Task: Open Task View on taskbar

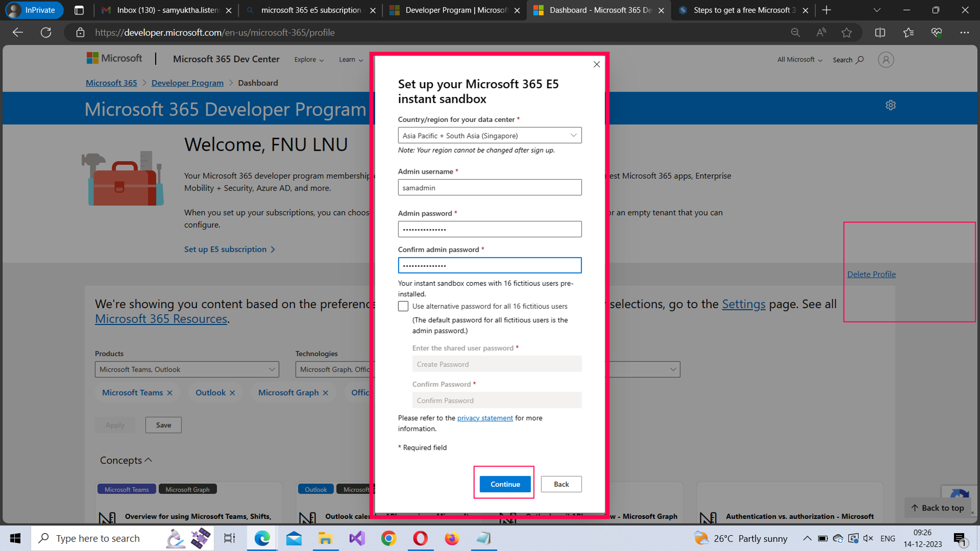Action: point(230,538)
